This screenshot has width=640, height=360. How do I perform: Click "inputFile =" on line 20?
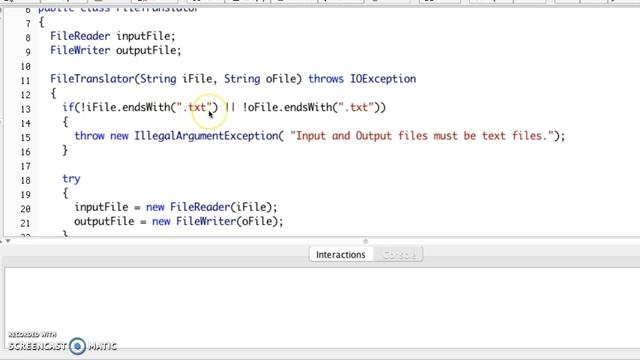point(107,207)
